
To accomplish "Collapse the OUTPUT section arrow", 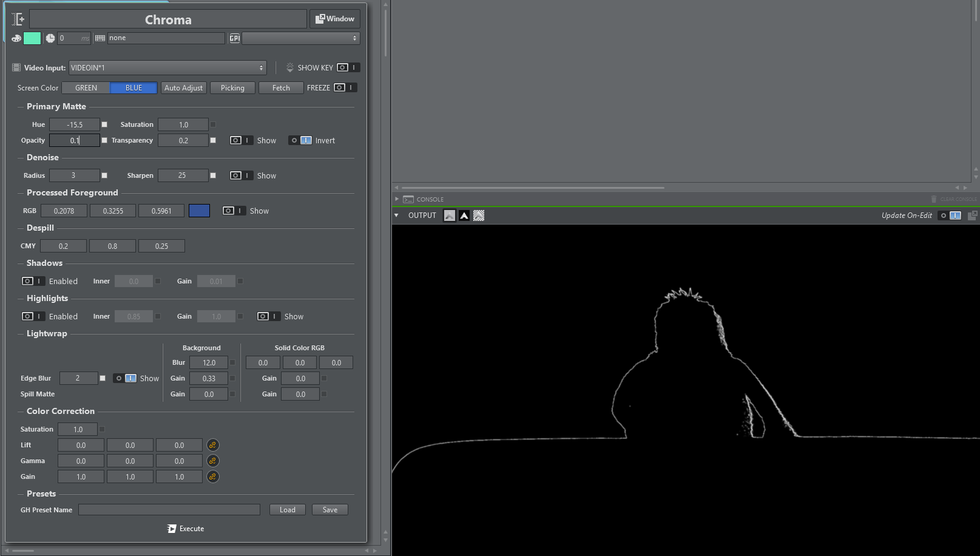I will [396, 215].
